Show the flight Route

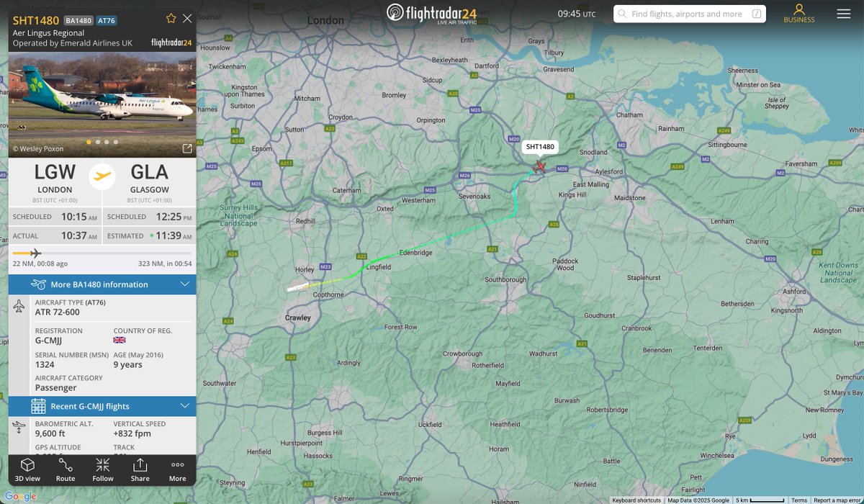[x=66, y=469]
